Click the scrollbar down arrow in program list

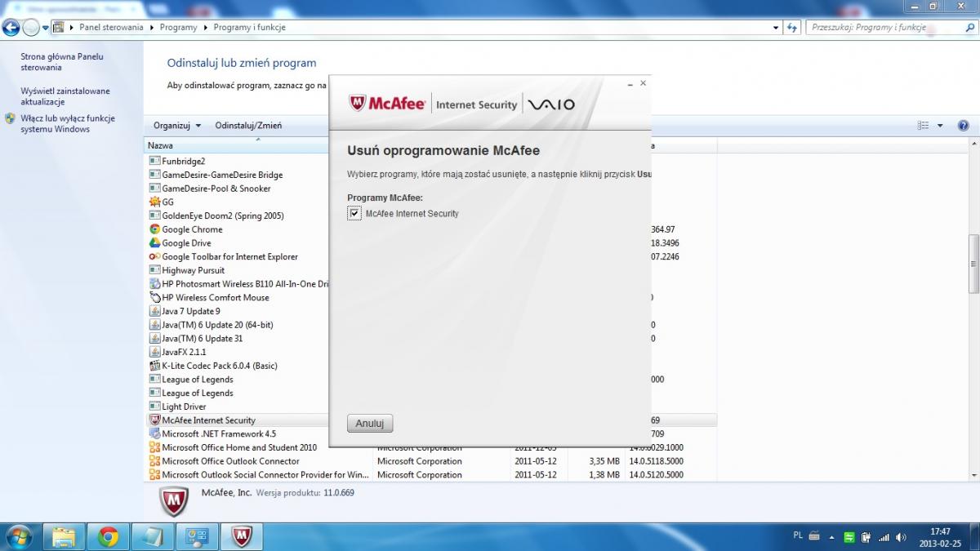tap(973, 475)
